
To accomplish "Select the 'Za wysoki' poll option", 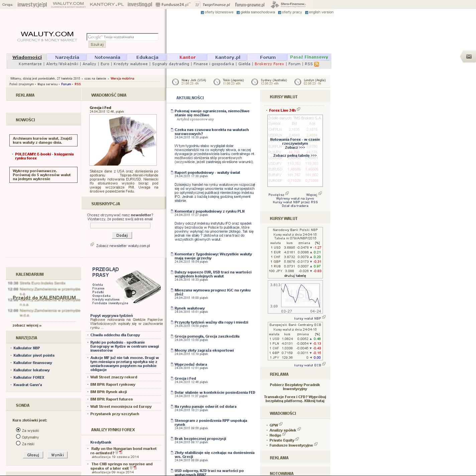I will pos(18,430).
